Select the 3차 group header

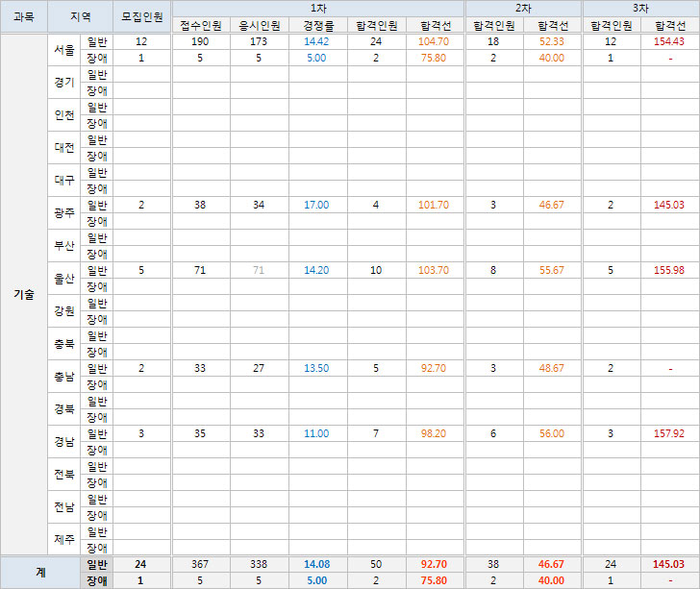[640, 8]
